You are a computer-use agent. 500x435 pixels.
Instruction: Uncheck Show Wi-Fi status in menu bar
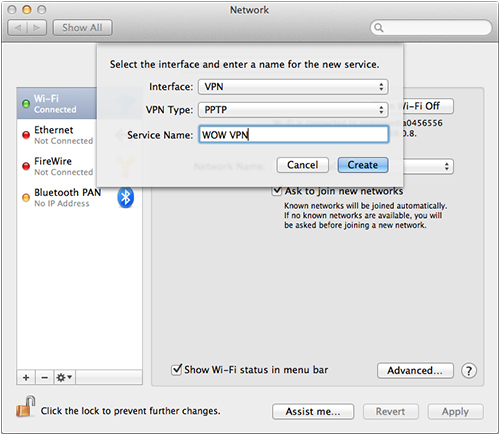tap(176, 369)
